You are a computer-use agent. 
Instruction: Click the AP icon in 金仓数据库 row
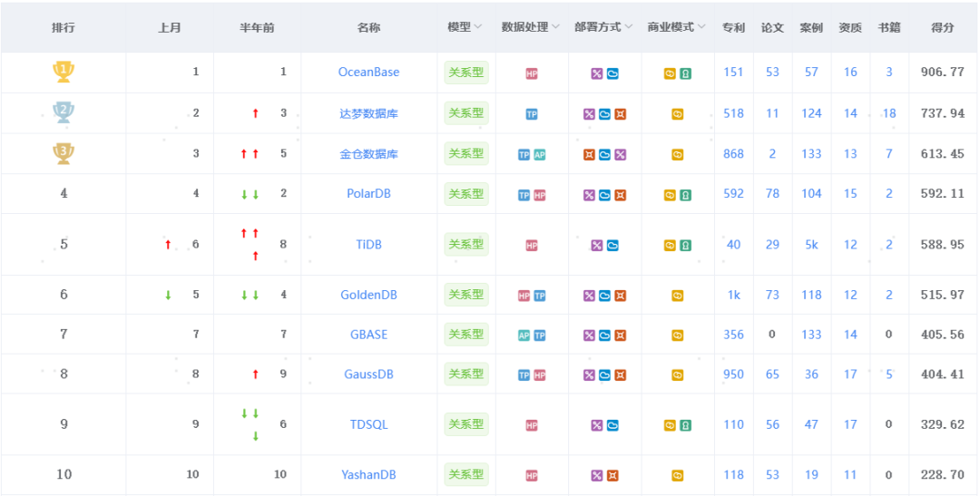(539, 155)
